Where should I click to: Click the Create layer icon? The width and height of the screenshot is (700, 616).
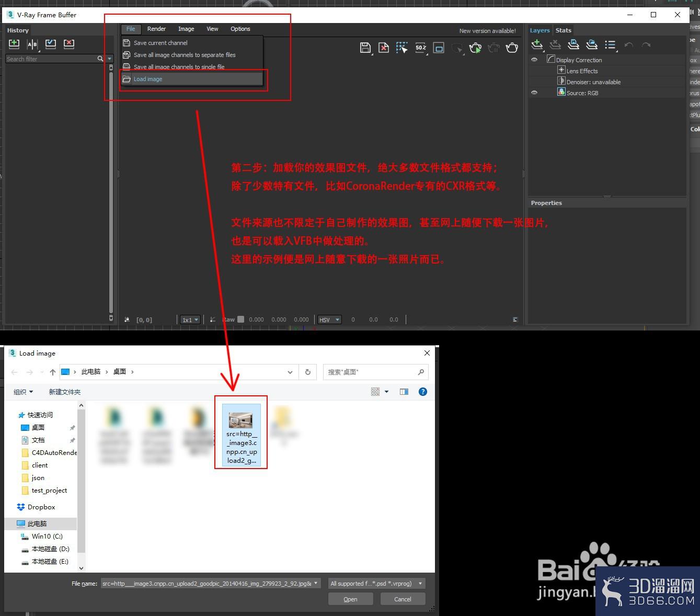pyautogui.click(x=537, y=45)
